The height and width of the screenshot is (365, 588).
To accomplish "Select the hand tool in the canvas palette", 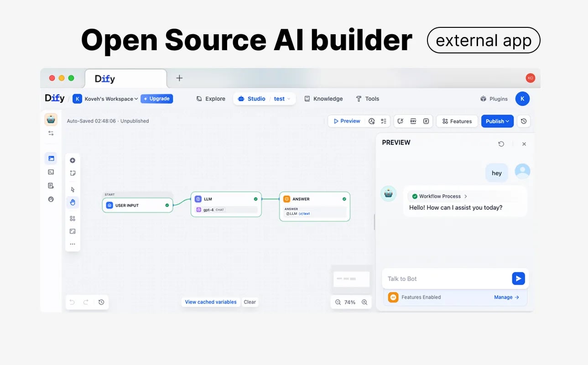I will click(x=73, y=202).
